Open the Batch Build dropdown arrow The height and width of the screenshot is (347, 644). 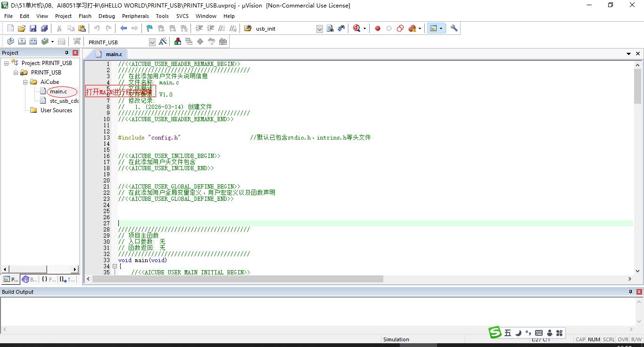point(52,41)
